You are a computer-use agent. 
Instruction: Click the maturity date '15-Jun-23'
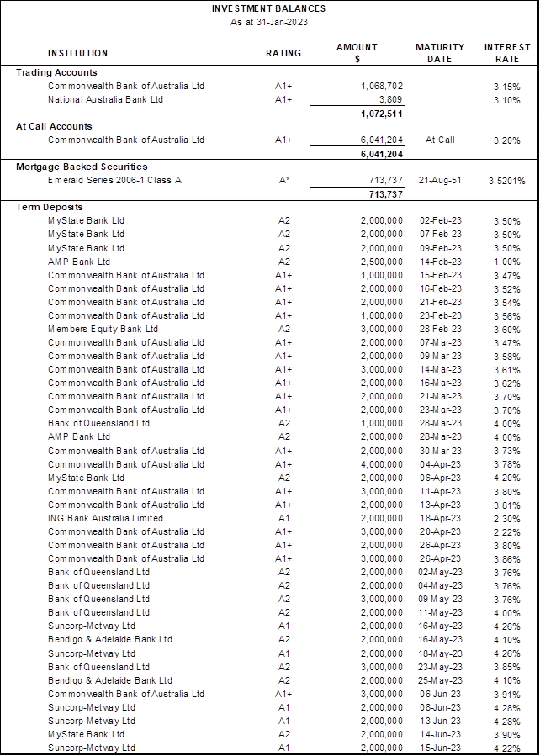440,748
